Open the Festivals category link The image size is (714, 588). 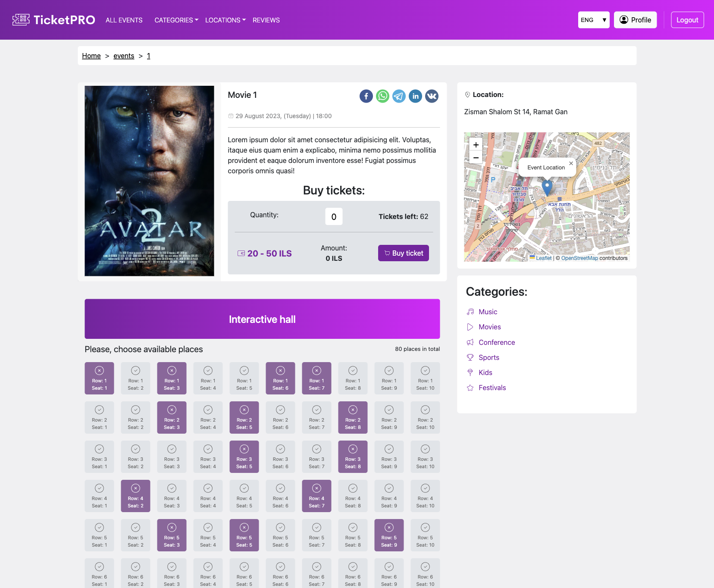(492, 388)
